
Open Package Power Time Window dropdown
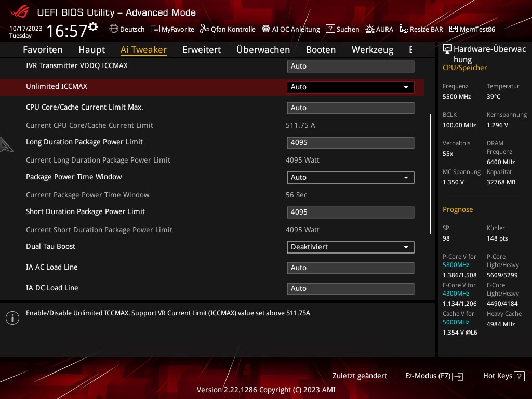pos(350,178)
